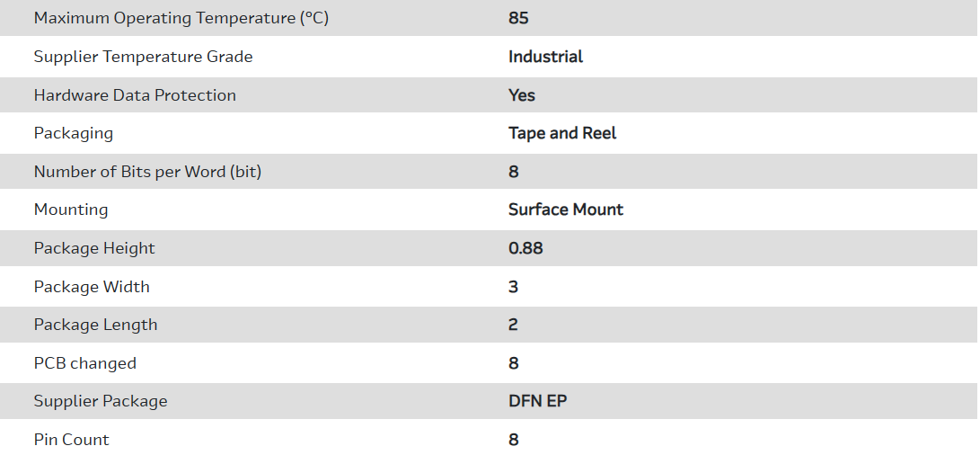This screenshot has width=980, height=455.
Task: Click the Maximum Operating Temperature label
Action: 181,18
